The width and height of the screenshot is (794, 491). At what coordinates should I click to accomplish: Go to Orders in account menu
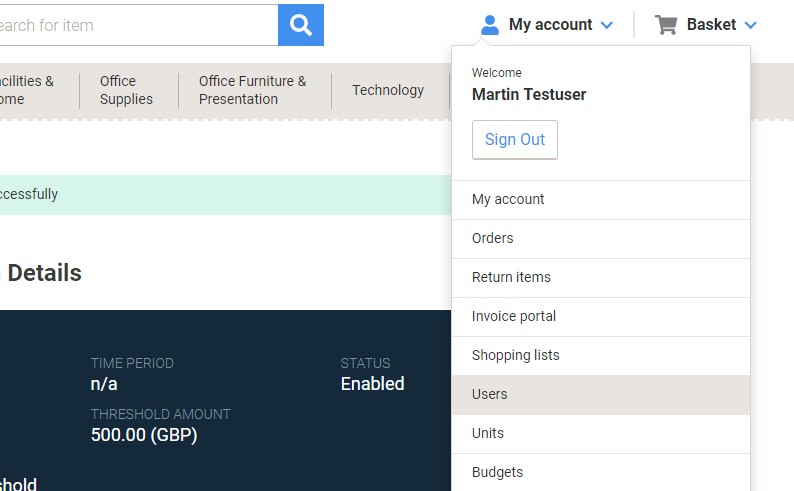click(x=492, y=238)
